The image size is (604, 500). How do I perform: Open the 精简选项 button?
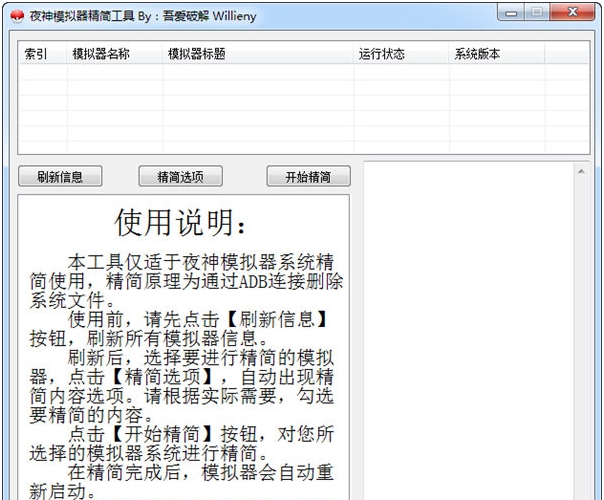click(x=181, y=176)
